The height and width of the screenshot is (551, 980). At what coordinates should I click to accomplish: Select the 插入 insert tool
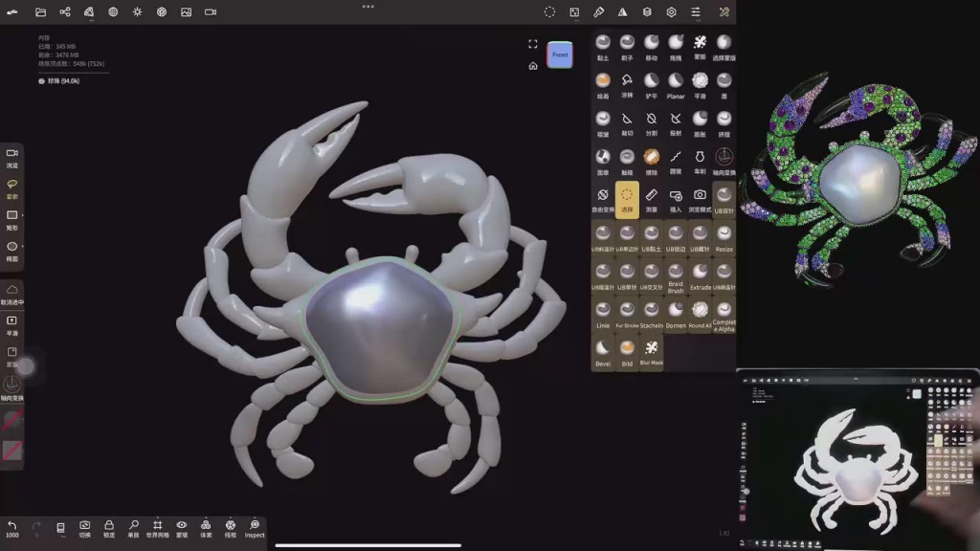(676, 200)
